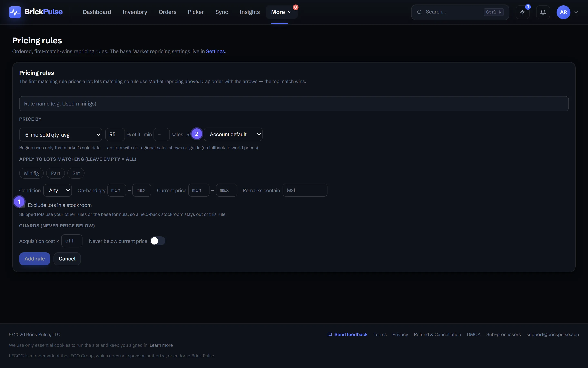
Task: Click the Acquisition cost multiplier field
Action: click(x=72, y=241)
